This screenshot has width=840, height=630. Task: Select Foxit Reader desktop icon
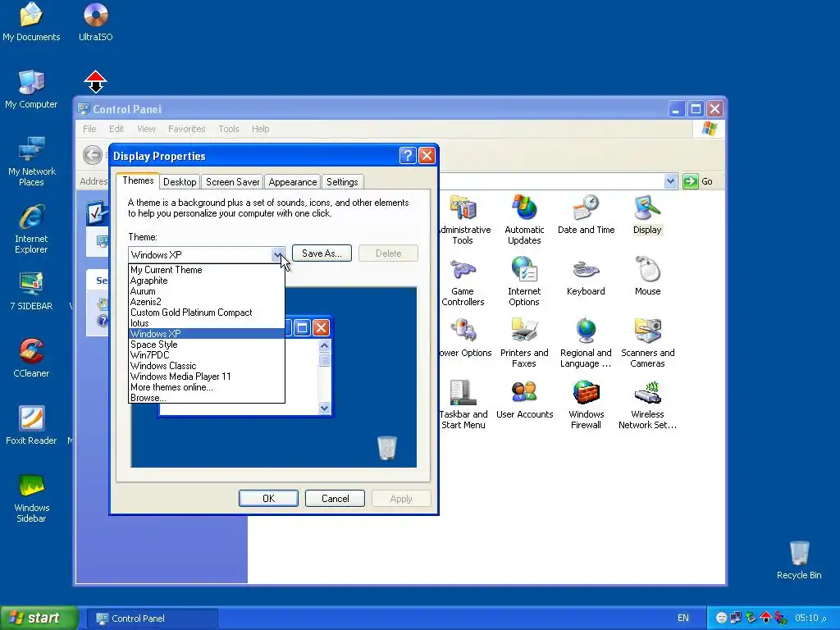click(31, 426)
